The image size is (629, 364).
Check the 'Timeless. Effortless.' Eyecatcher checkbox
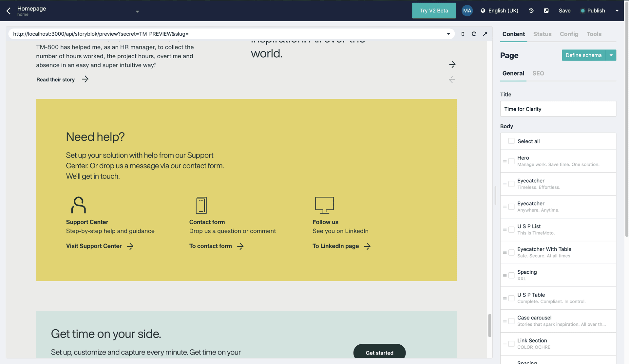[511, 184]
